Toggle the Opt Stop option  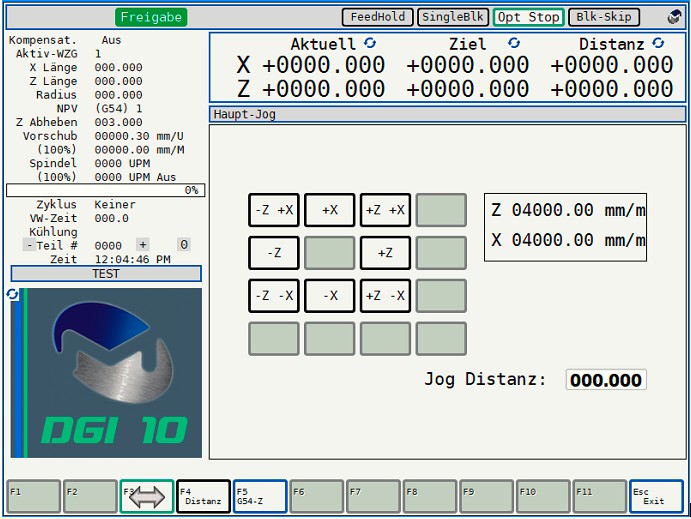tap(528, 17)
